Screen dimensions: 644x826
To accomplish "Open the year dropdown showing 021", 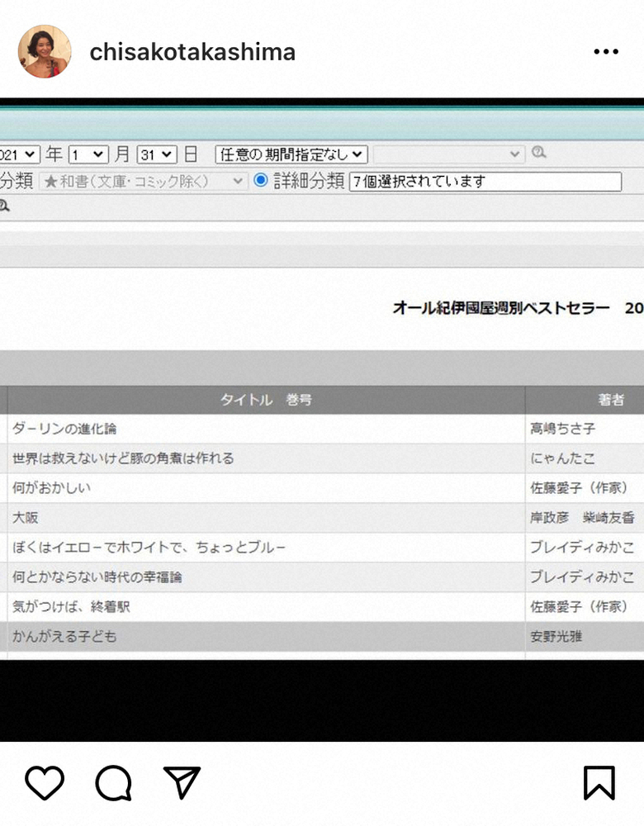I will pos(20,155).
